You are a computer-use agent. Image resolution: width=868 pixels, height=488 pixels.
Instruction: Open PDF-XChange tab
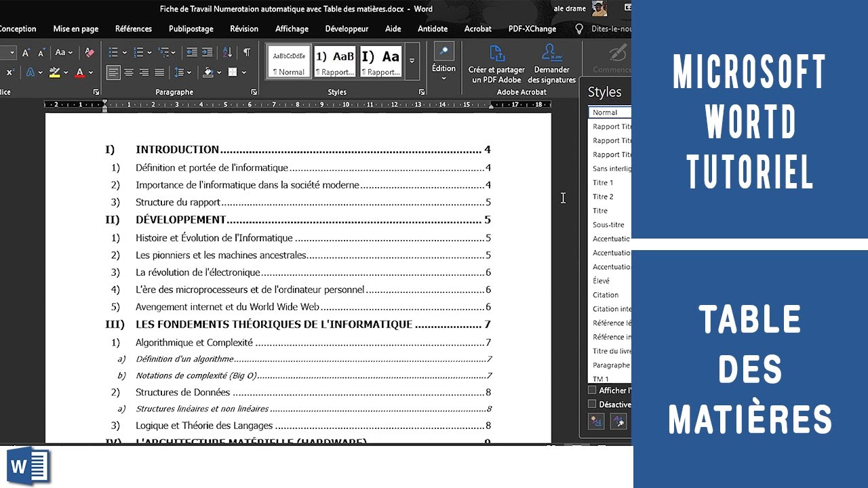coord(532,28)
